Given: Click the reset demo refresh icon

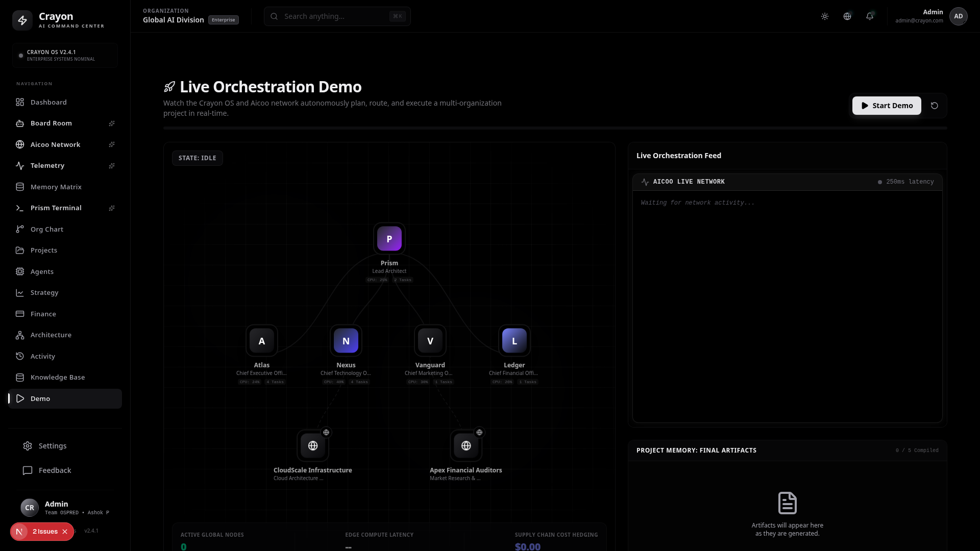Looking at the screenshot, I should (x=935, y=106).
